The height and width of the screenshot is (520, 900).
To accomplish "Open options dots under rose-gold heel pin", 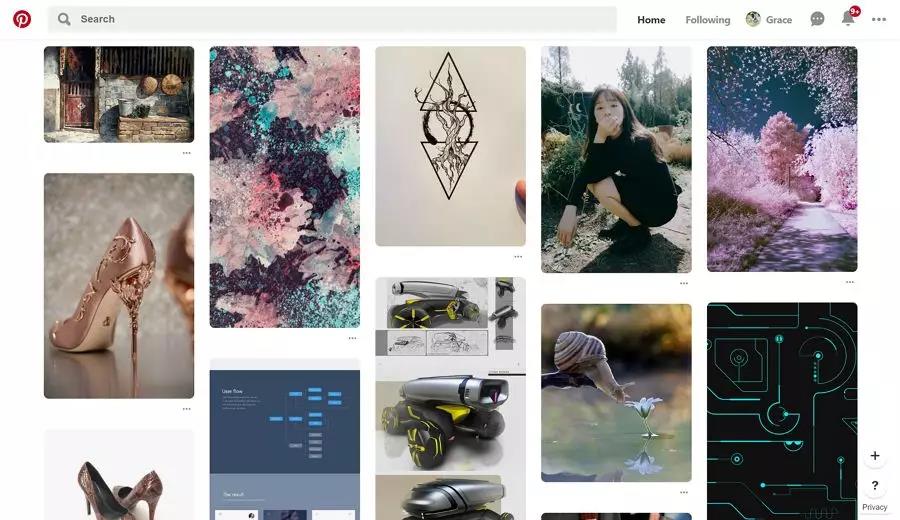I will 187,409.
